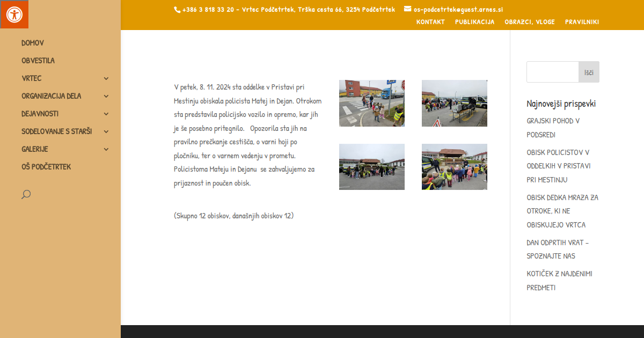
Task: Expand the VRTEC submenu arrow
Action: pos(106,78)
